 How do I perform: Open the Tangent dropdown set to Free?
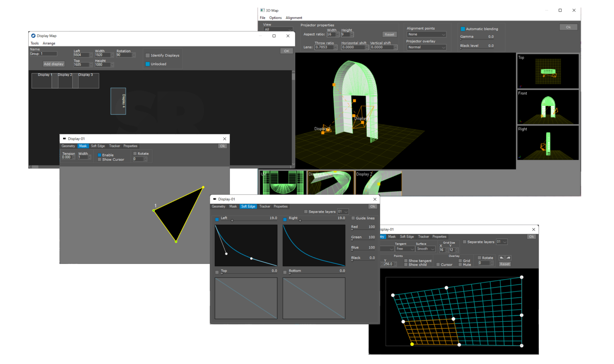405,249
